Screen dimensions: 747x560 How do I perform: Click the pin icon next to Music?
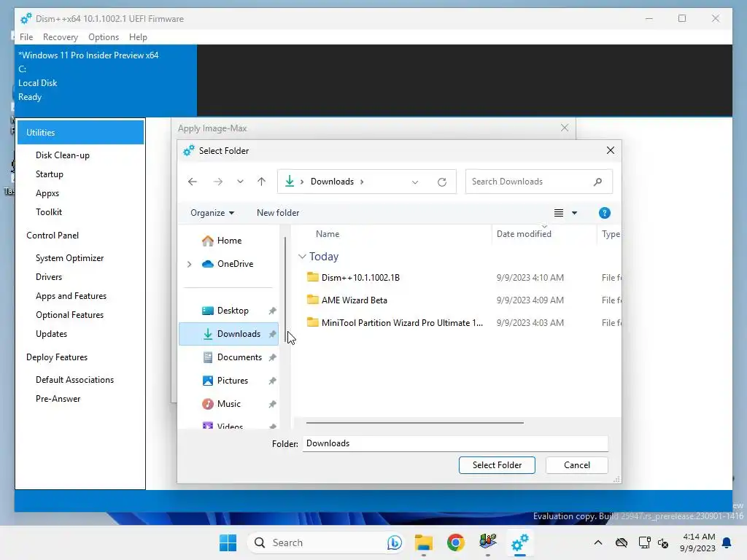(x=272, y=404)
